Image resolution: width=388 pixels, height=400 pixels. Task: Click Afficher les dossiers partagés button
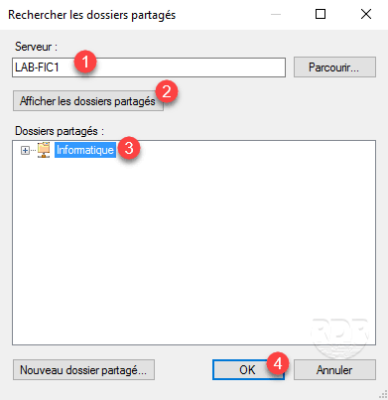pos(88,101)
